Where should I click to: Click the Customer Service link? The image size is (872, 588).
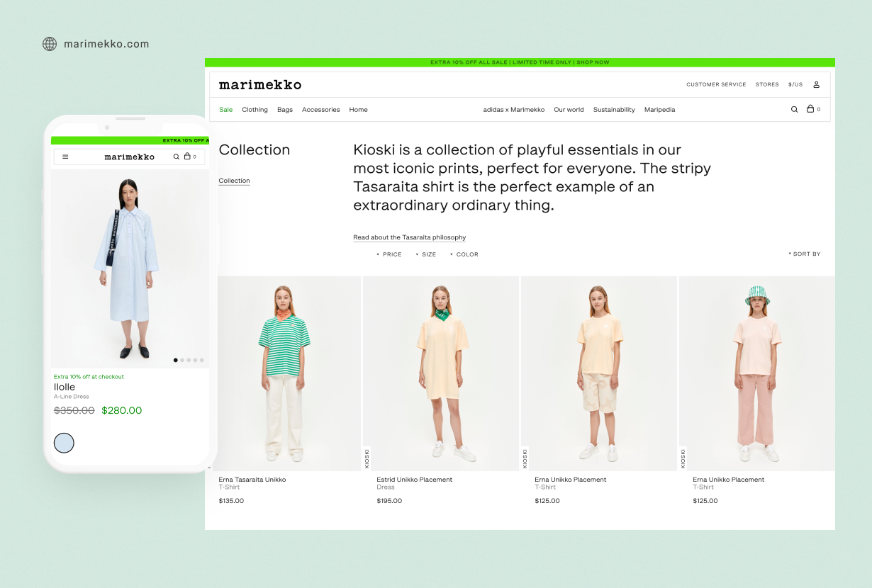coord(716,84)
